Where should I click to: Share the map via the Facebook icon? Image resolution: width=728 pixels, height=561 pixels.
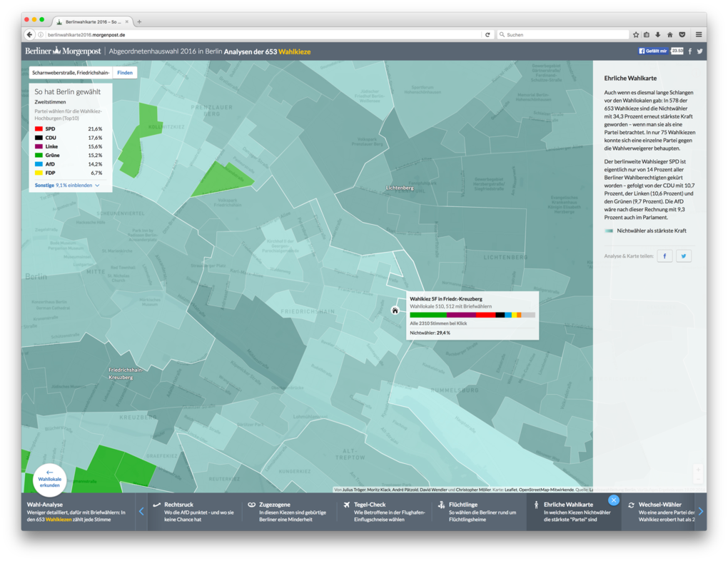[x=664, y=256]
